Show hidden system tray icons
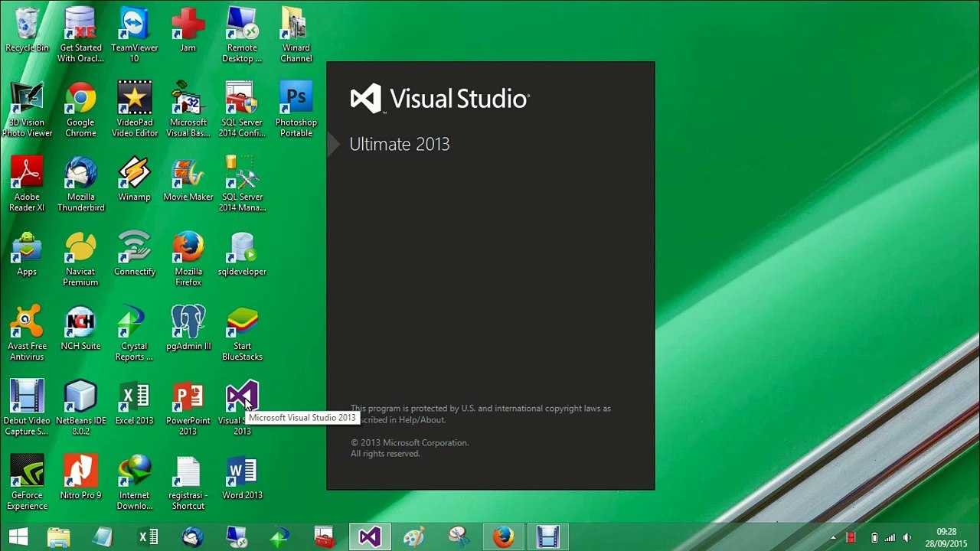 coord(833,538)
